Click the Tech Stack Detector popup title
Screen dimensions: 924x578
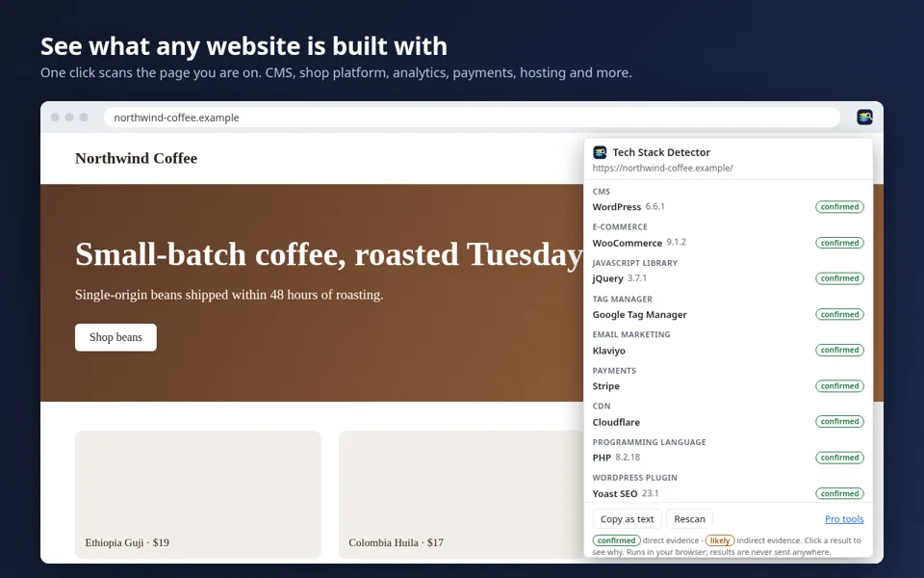point(661,152)
